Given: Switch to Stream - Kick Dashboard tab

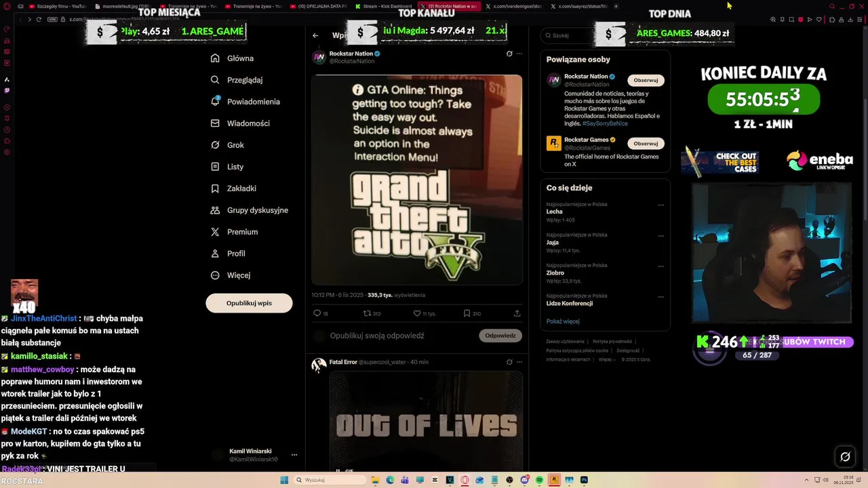Looking at the screenshot, I should (383, 6).
